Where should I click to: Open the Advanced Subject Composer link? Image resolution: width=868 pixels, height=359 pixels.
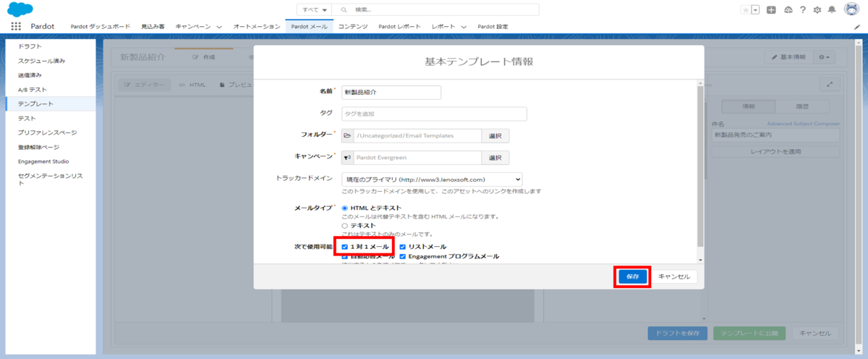pos(804,124)
